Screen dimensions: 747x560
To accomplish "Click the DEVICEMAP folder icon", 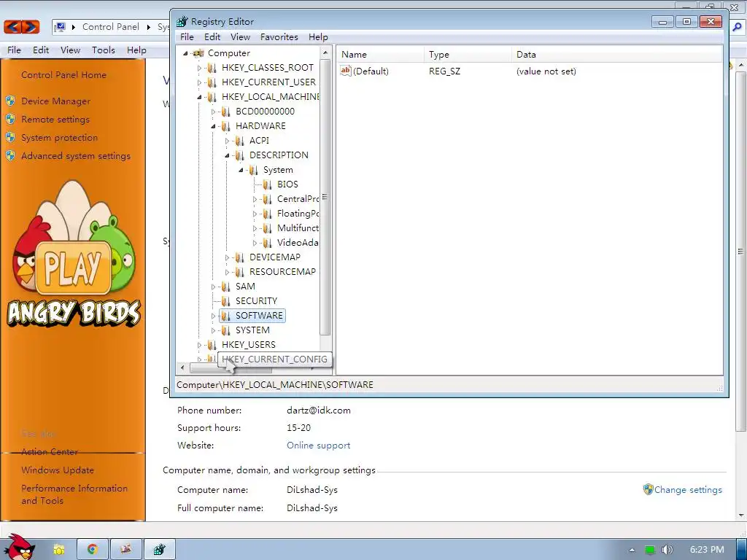I will click(x=239, y=257).
